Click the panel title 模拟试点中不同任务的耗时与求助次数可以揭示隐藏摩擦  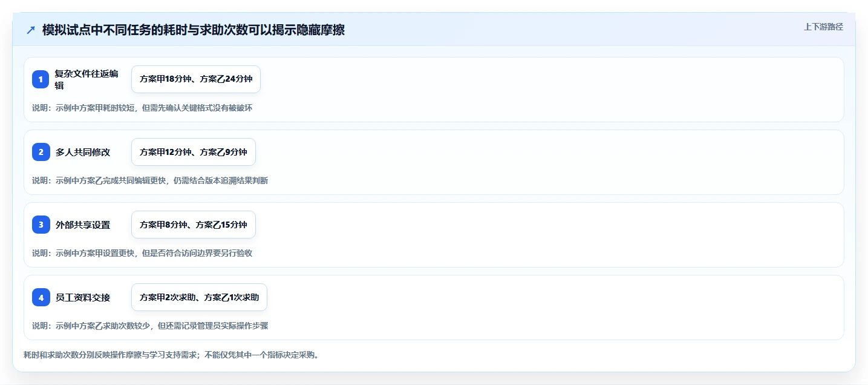pos(194,30)
